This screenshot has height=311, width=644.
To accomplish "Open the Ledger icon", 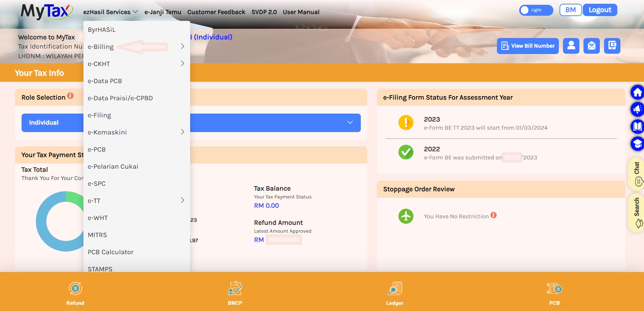I will tap(395, 289).
